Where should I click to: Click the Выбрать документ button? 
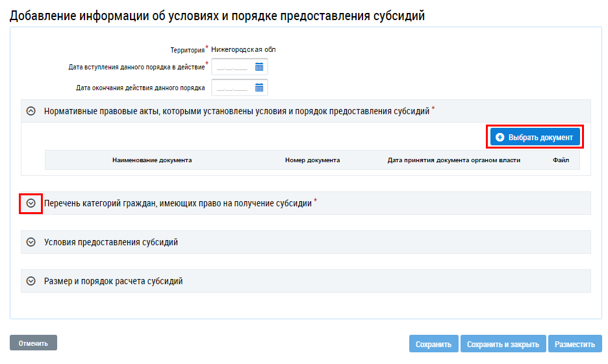tap(535, 138)
